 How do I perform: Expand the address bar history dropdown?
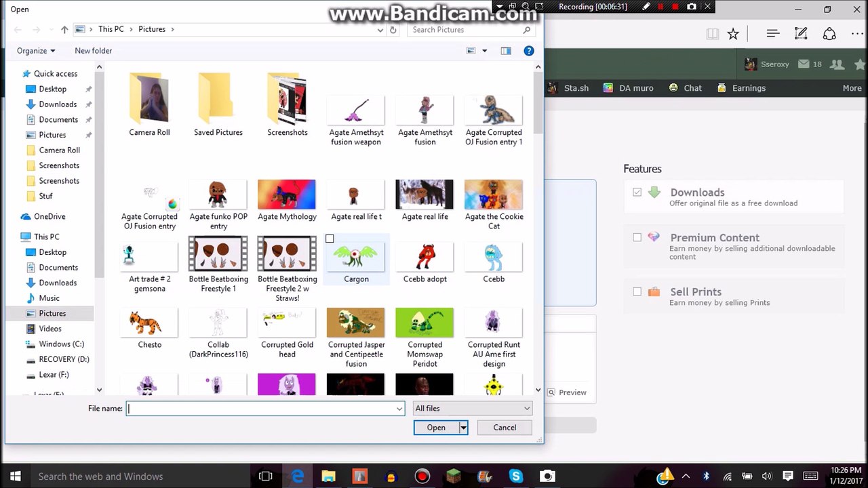tap(380, 30)
